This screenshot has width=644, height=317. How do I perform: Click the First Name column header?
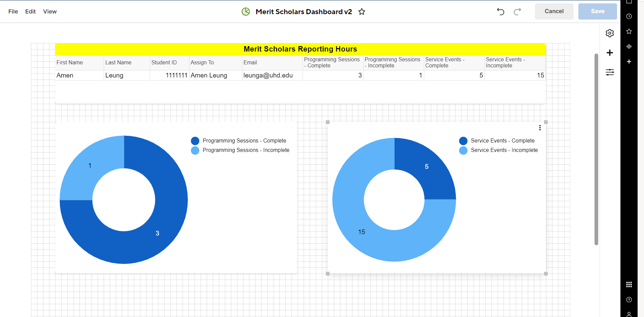pos(79,63)
